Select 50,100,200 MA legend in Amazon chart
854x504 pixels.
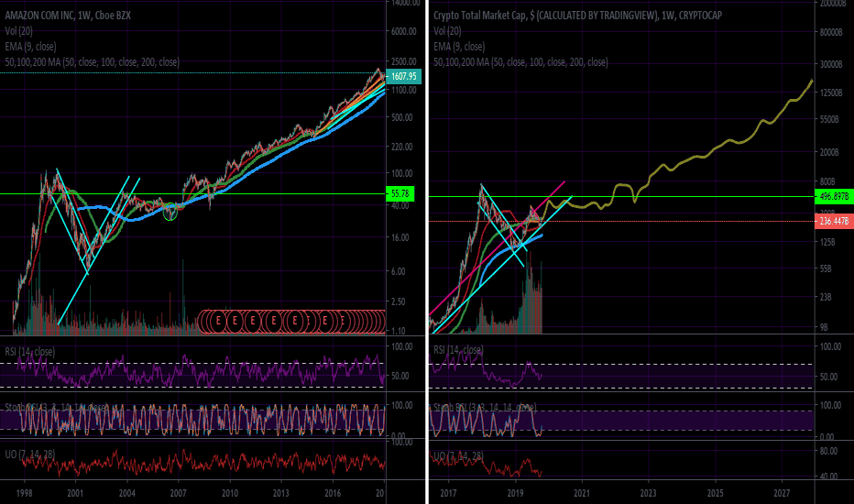92,62
